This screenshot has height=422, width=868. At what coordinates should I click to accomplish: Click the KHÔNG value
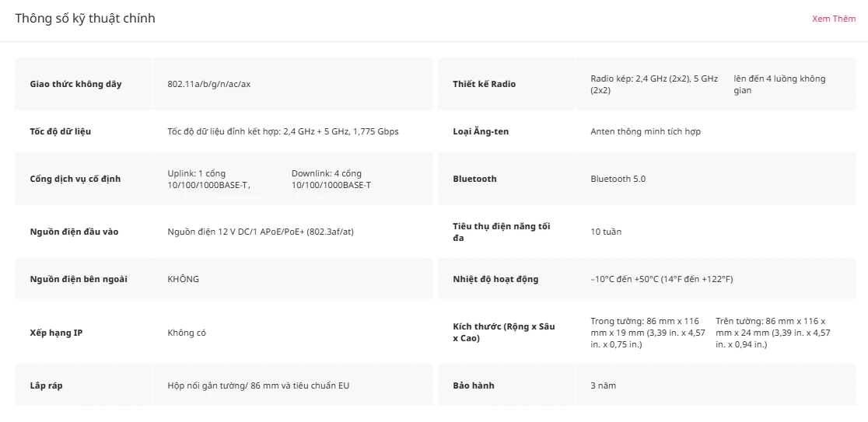(x=184, y=279)
